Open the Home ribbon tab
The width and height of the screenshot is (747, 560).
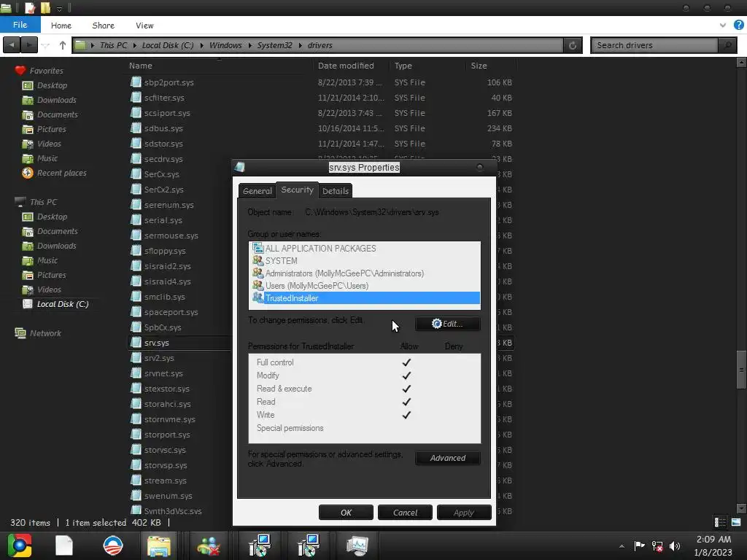tap(61, 26)
